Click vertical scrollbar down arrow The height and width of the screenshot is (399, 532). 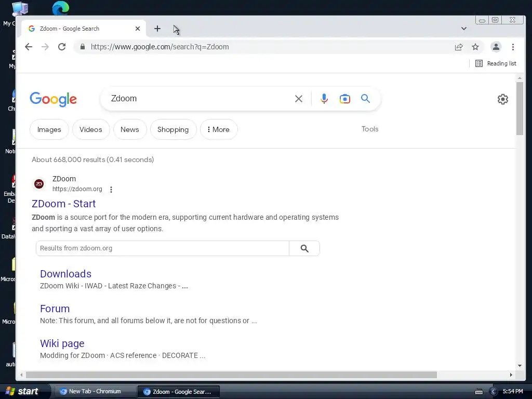tap(520, 366)
